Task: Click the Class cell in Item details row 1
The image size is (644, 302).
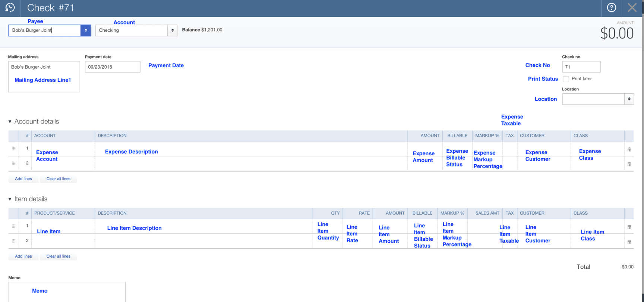Action: pyautogui.click(x=597, y=226)
